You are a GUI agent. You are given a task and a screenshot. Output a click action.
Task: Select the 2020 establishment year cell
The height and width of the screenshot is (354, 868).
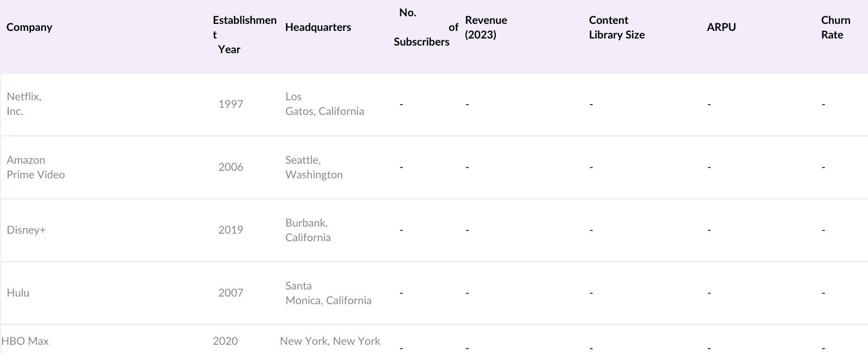(225, 341)
